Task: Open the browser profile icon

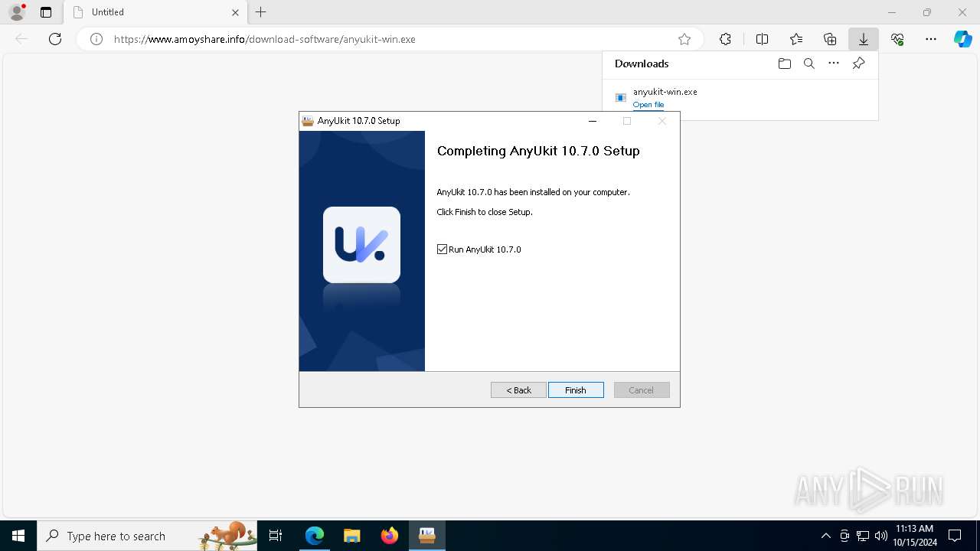Action: tap(17, 12)
